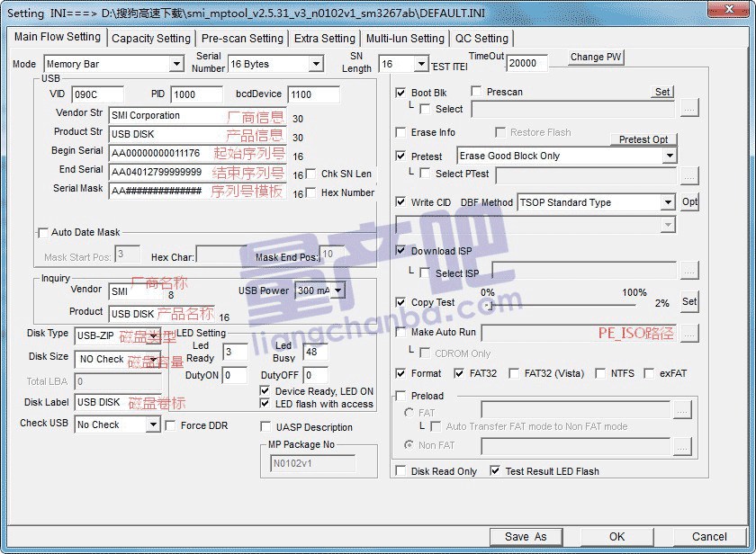Enable UASP Description checkbox
The width and height of the screenshot is (756, 554).
[x=265, y=427]
